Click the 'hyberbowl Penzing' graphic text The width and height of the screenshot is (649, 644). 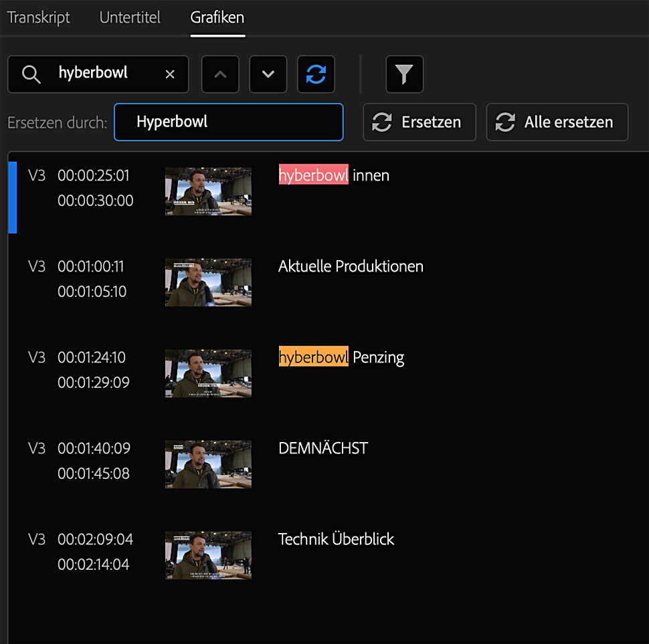(x=341, y=357)
